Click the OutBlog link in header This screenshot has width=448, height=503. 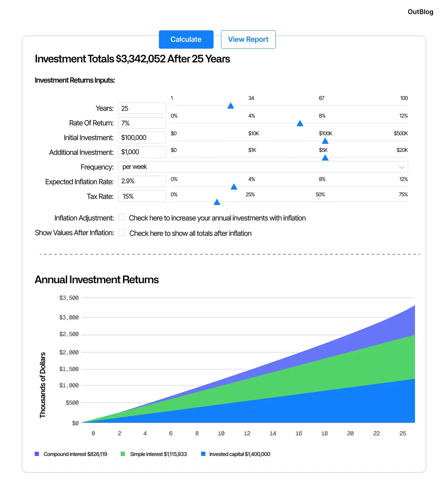pos(420,12)
